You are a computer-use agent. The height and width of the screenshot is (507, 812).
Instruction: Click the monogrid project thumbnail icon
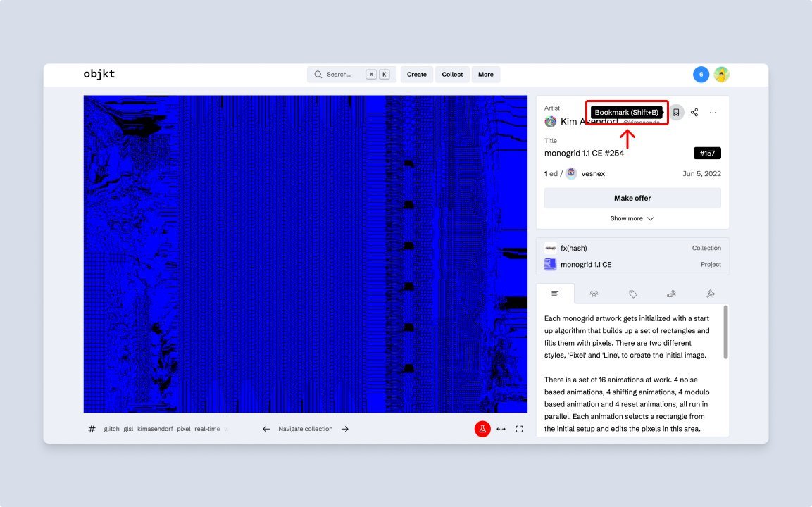pos(551,265)
